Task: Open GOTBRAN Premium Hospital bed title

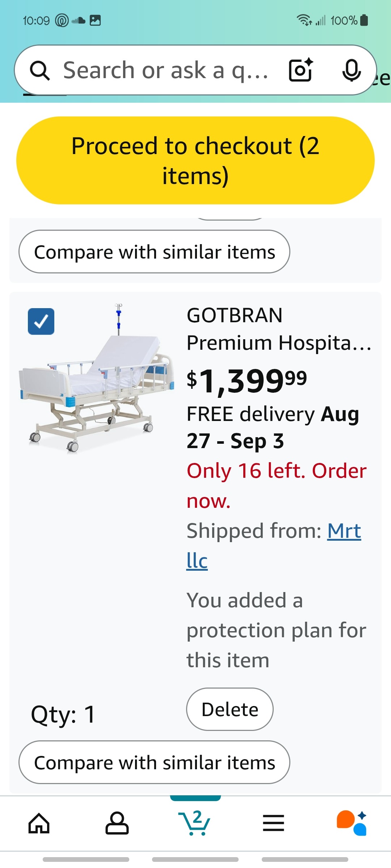Action: click(279, 329)
